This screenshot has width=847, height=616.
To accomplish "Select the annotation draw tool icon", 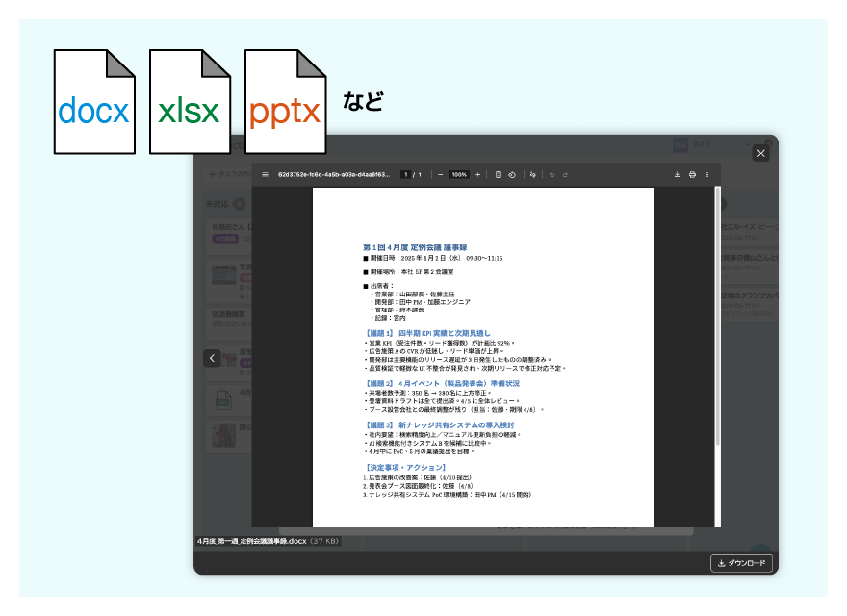I will pyautogui.click(x=533, y=175).
